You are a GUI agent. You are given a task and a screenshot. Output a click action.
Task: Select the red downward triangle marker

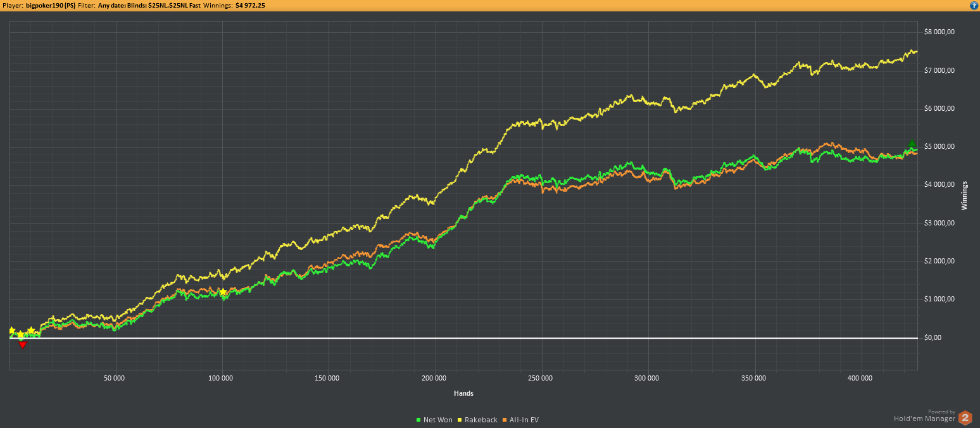[23, 344]
